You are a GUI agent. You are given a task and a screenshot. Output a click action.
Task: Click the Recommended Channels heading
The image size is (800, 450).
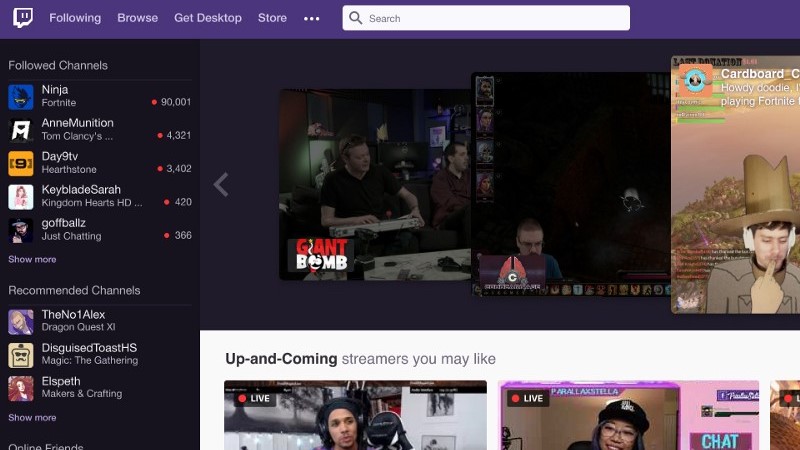[74, 290]
